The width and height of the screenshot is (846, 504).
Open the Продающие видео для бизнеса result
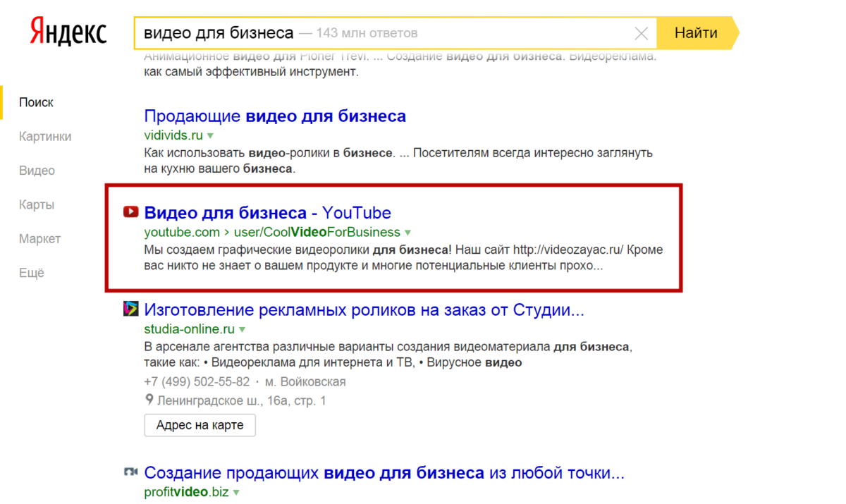(x=275, y=116)
